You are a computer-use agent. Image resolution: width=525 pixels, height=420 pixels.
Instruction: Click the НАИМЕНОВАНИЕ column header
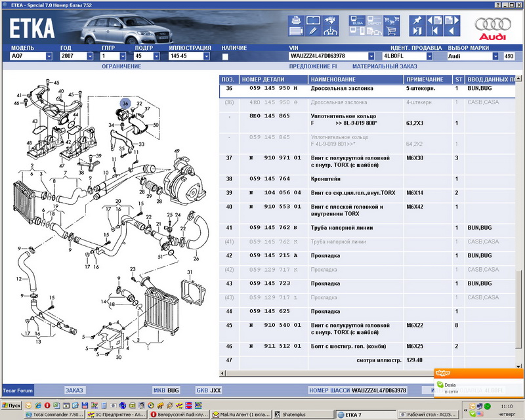(356, 79)
